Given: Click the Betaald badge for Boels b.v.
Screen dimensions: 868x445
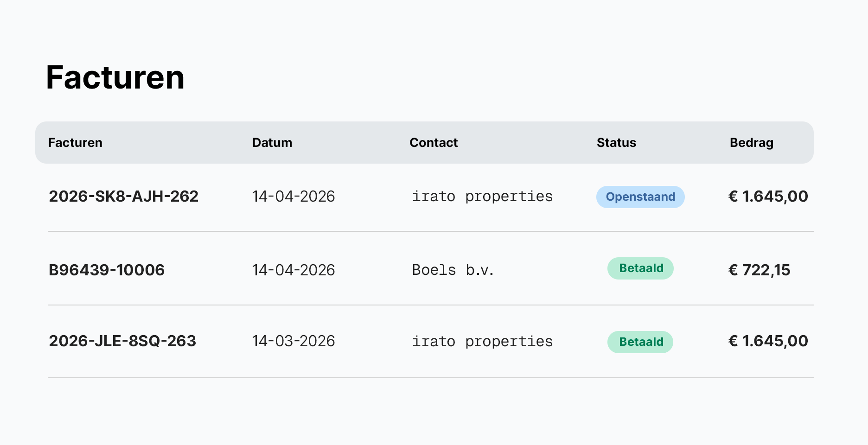Looking at the screenshot, I should coord(640,268).
